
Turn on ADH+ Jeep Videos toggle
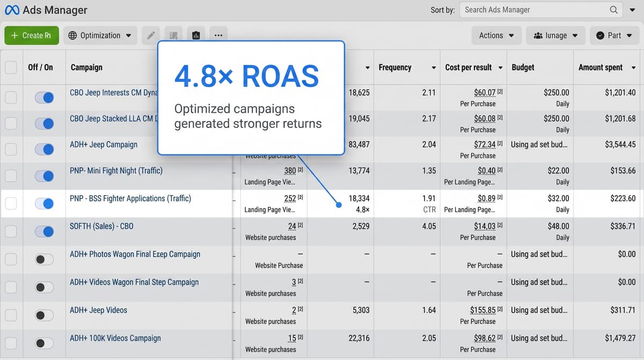[x=44, y=315]
